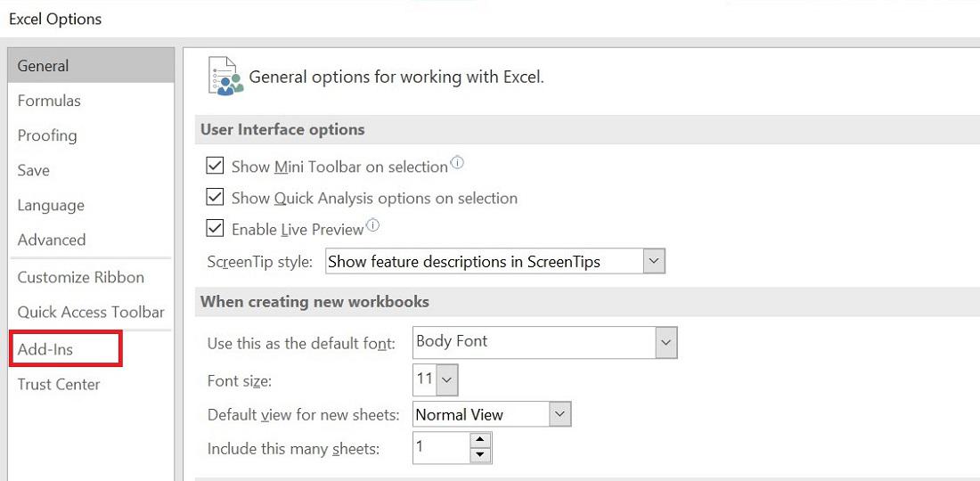Decrease the number of sheets with down arrow
The width and height of the screenshot is (980, 481).
pyautogui.click(x=480, y=455)
